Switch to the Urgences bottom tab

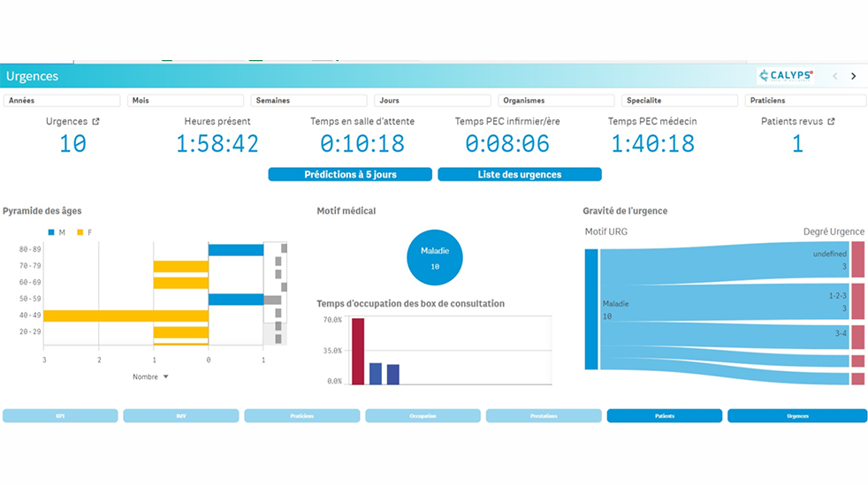(x=797, y=415)
